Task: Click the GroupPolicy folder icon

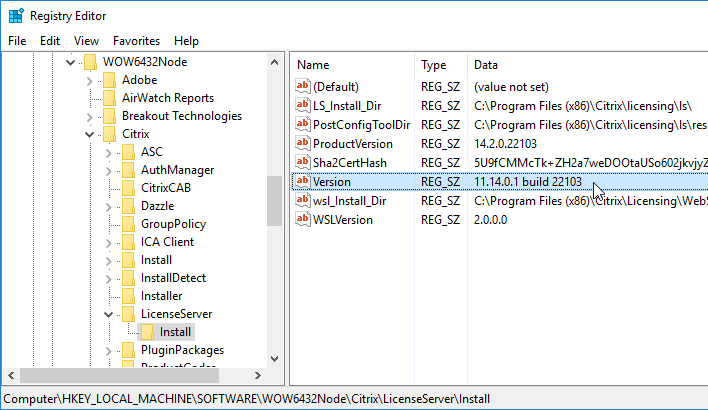Action: point(128,224)
